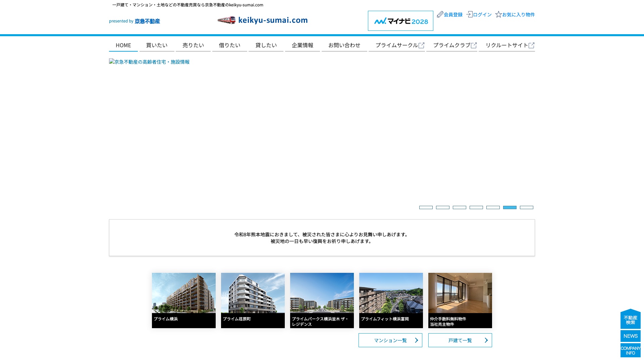Screen dimensions: 644x362
Task: Select the fifth carousel slide indicator
Action: pos(493,207)
